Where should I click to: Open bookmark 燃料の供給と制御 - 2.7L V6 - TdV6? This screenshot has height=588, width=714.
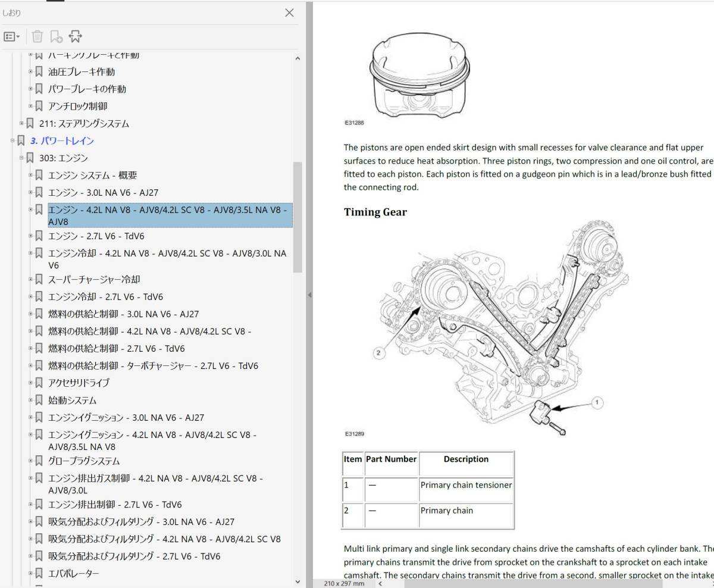(x=116, y=349)
